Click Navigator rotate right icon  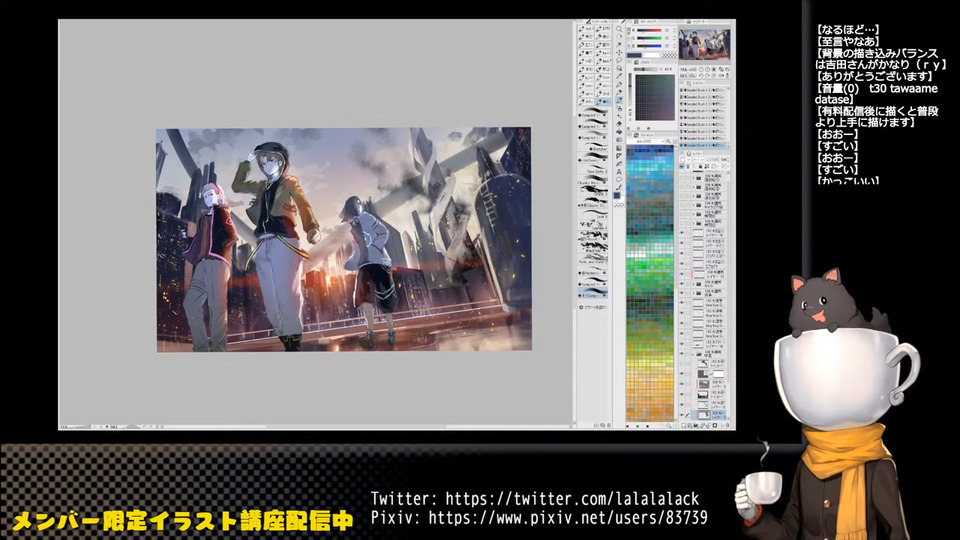(x=708, y=75)
